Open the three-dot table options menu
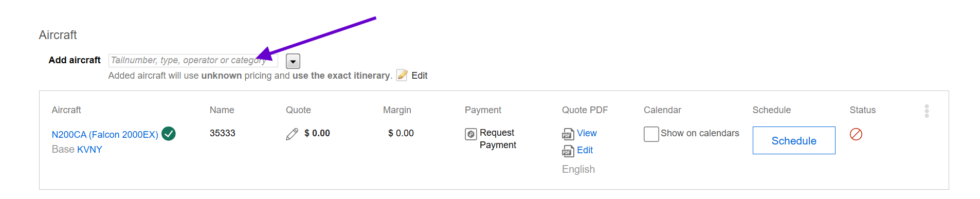The image size is (980, 199). (927, 111)
